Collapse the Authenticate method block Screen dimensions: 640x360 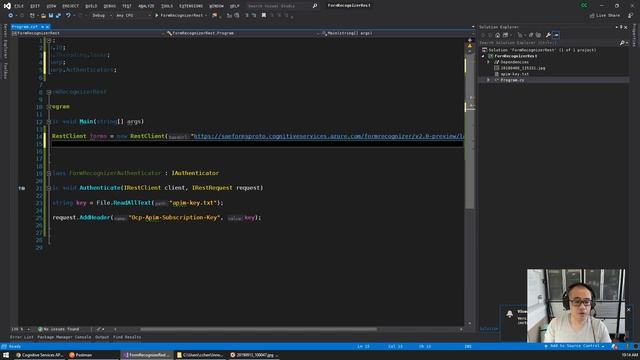pyautogui.click(x=49, y=188)
